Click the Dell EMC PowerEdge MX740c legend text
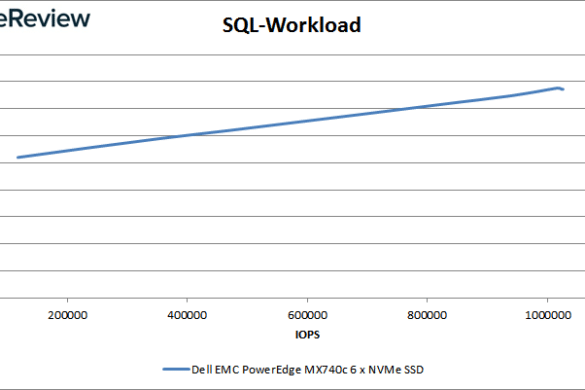 tap(307, 369)
